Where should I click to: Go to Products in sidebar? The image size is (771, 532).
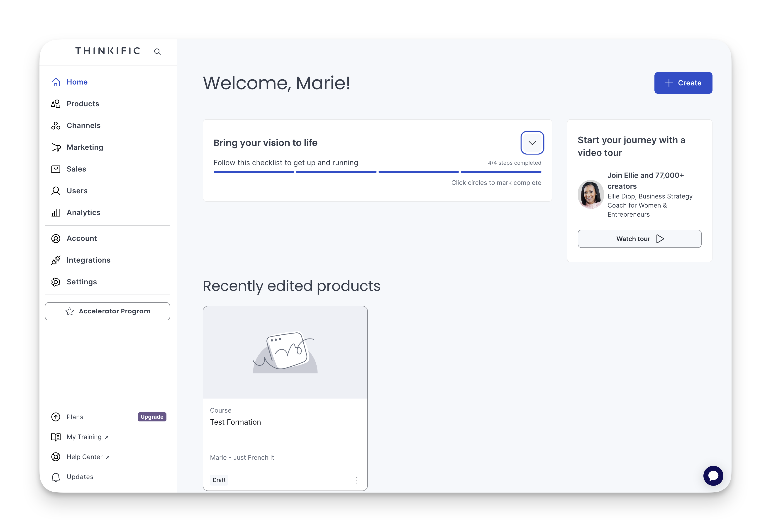coord(83,104)
